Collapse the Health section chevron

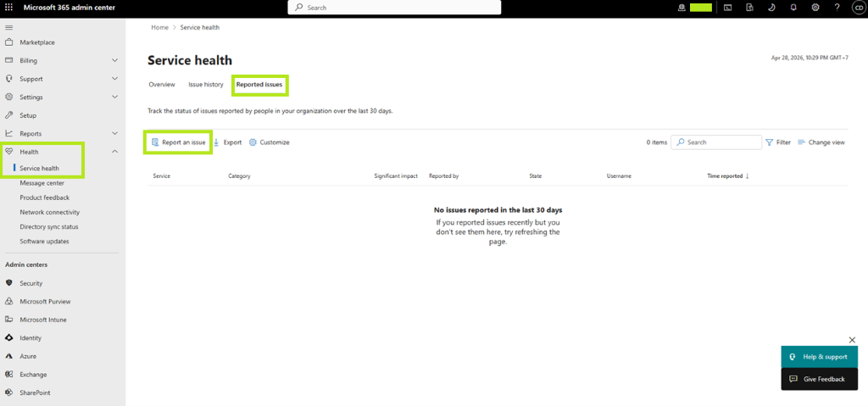click(x=115, y=152)
